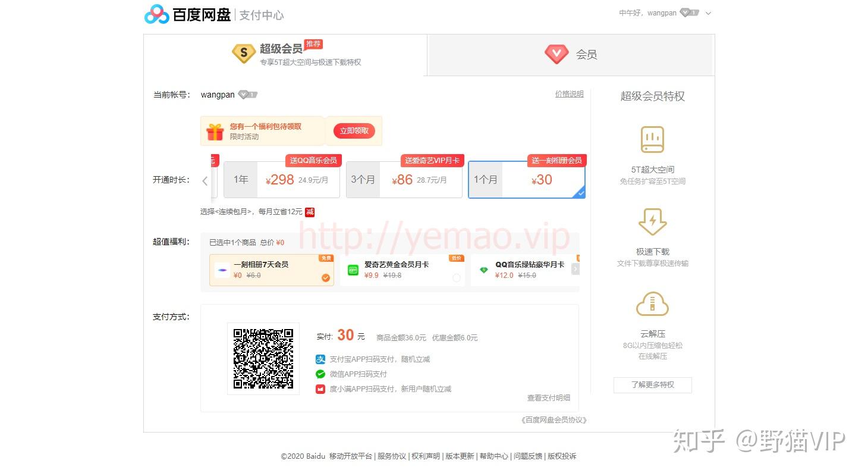This screenshot has width=868, height=476.
Task: Show previous duration options with left arrow
Action: [x=205, y=181]
